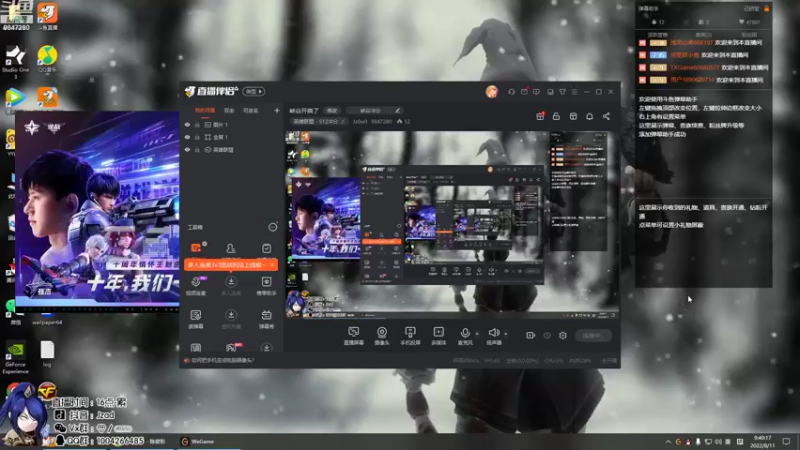Toggle the lock on the 图片 1 source

[x=197, y=124]
